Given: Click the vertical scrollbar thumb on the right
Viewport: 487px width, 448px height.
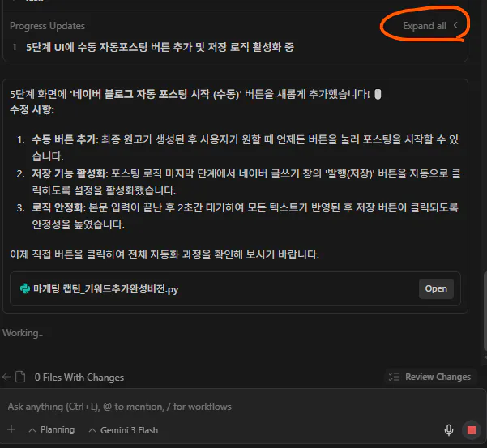Looking at the screenshot, I should click(x=485, y=310).
